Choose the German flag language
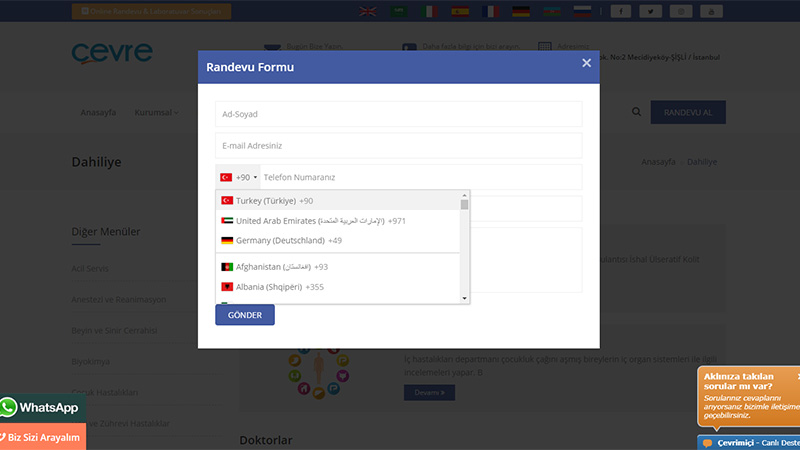The image size is (800, 450). (x=521, y=11)
